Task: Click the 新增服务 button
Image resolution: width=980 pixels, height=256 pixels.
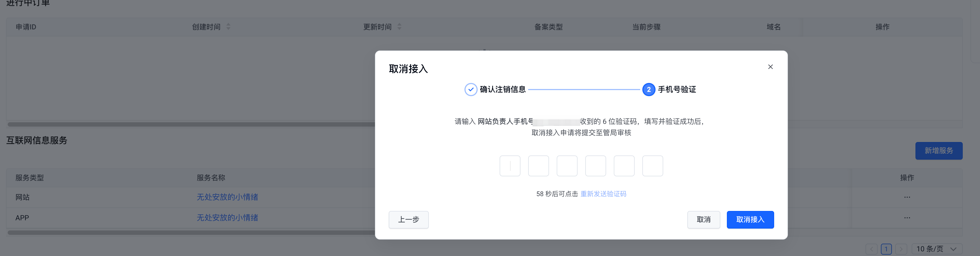Action: (x=939, y=151)
